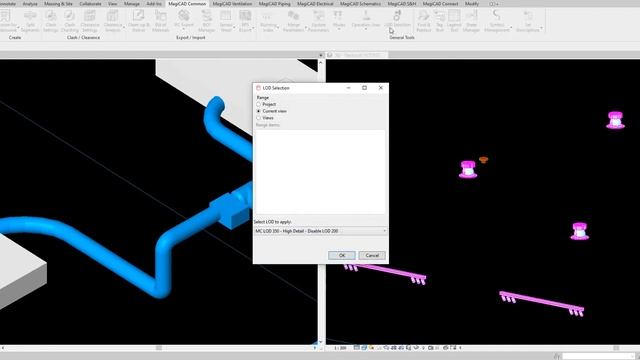Maximize the LOD Selection dialog
This screenshot has height=360, width=640.
pyautogui.click(x=364, y=88)
